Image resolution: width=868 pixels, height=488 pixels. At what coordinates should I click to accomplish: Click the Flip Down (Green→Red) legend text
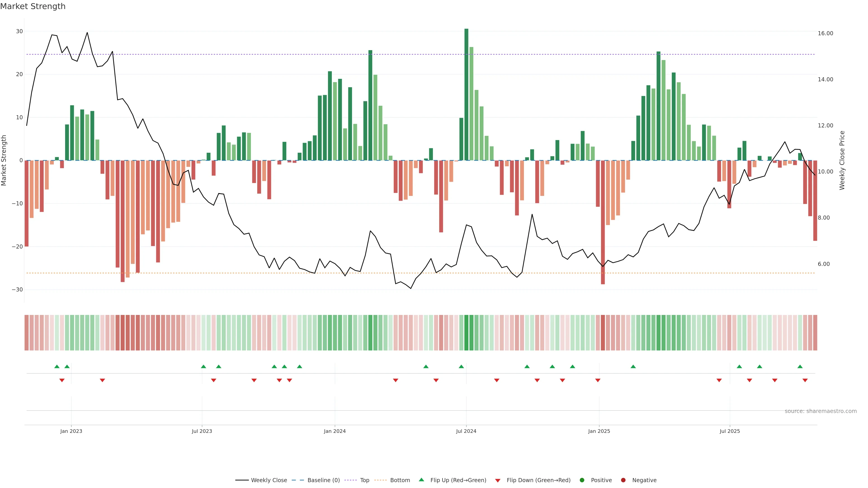(x=538, y=480)
